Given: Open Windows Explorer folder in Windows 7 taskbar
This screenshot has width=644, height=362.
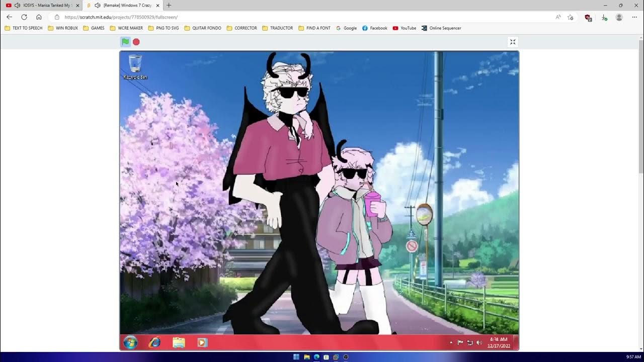Looking at the screenshot, I should 179,342.
